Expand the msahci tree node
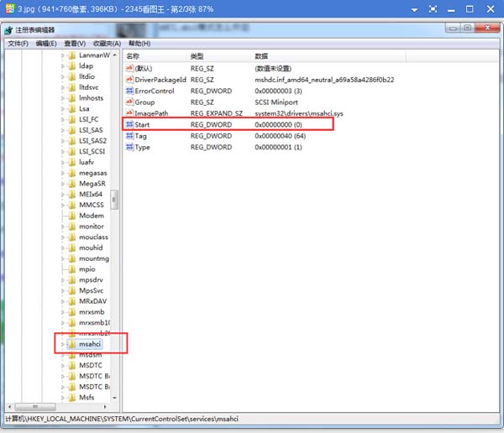 [63, 344]
